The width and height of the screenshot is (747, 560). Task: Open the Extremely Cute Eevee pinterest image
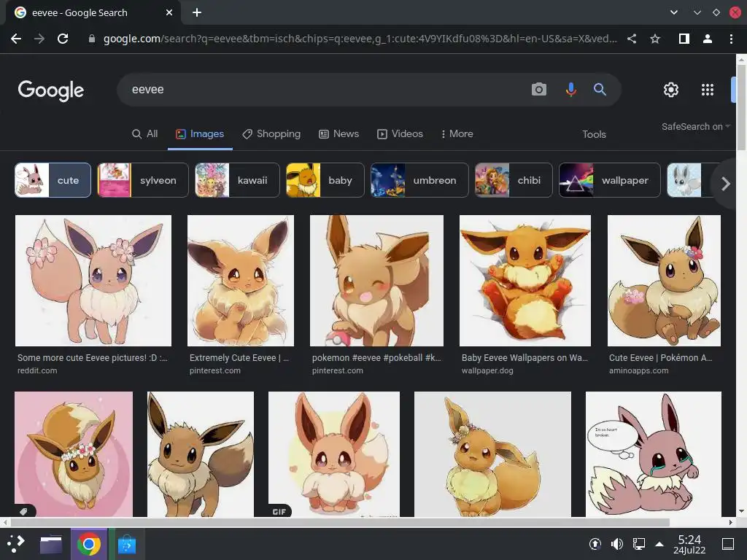(241, 281)
